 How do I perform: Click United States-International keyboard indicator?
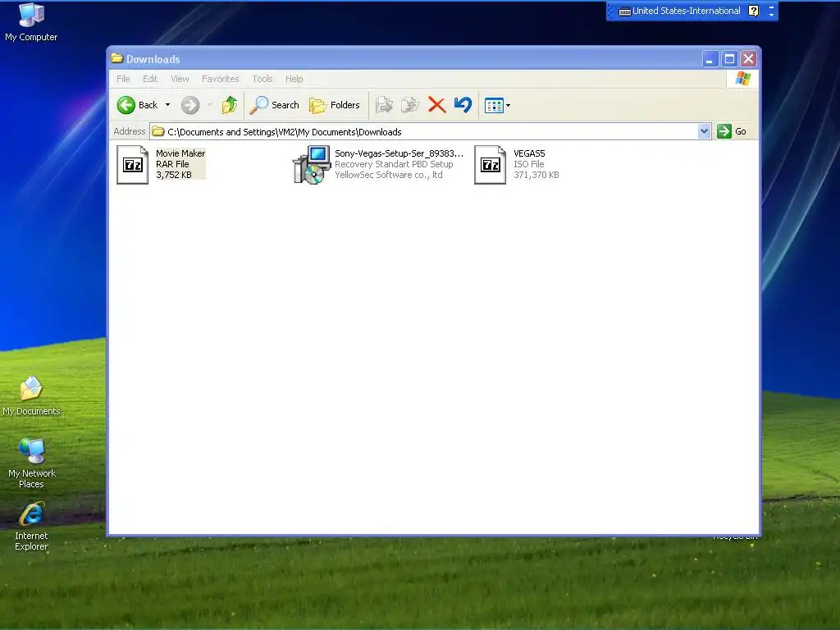(679, 11)
